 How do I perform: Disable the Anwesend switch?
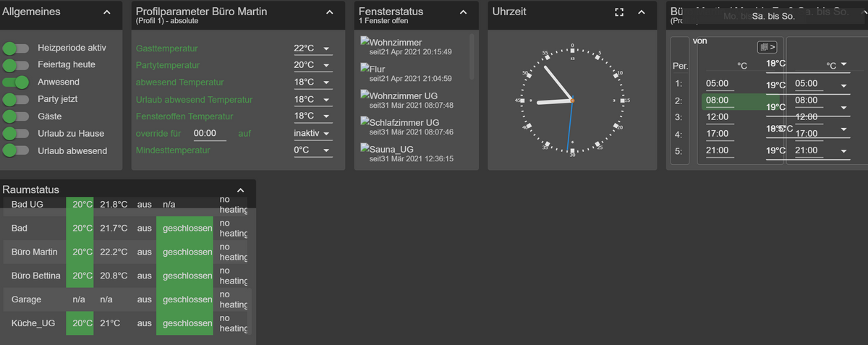coord(16,82)
